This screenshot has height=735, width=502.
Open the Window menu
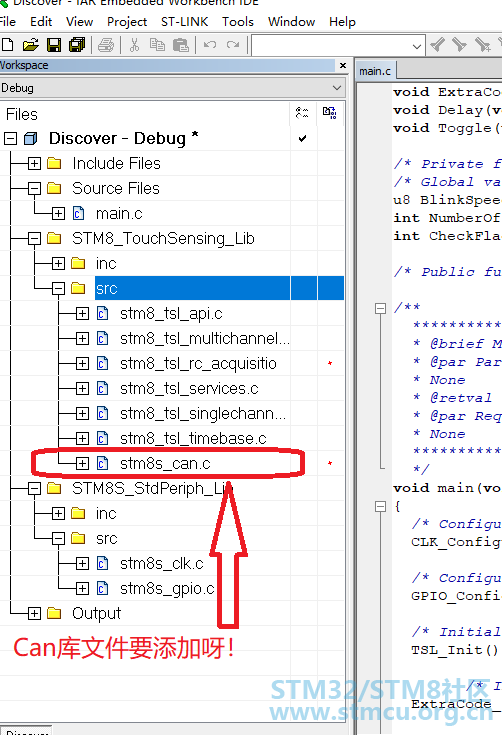(291, 22)
